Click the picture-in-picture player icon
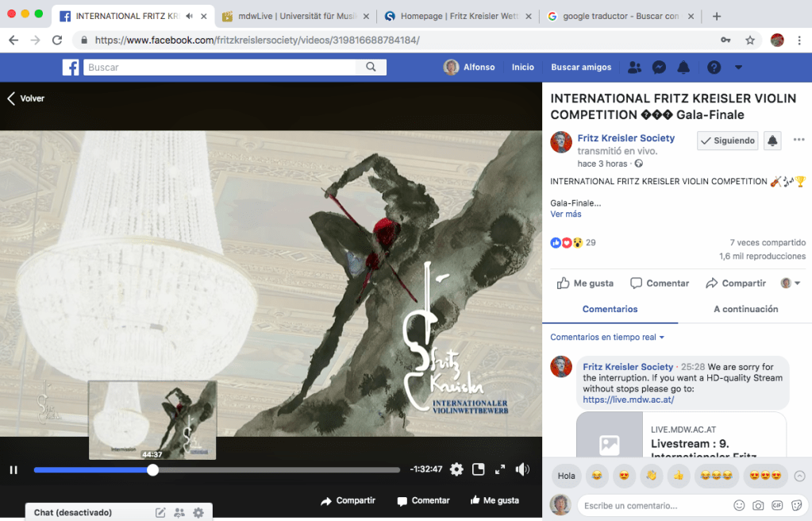The height and width of the screenshot is (521, 812). (479, 469)
